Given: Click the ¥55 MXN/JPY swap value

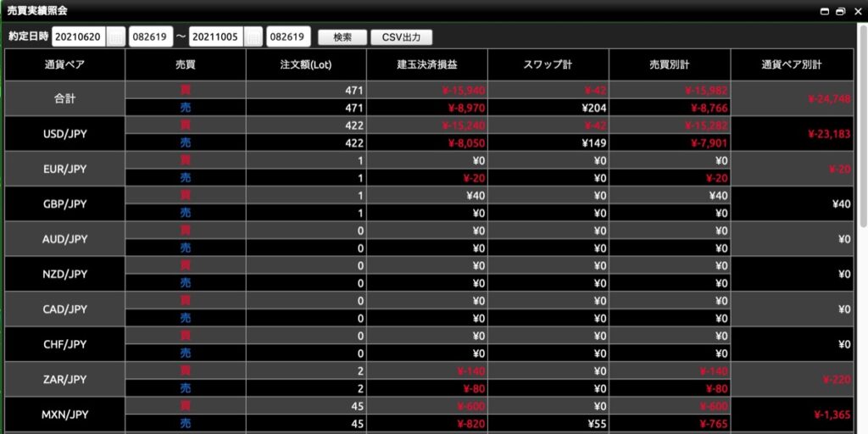Looking at the screenshot, I should pos(598,424).
